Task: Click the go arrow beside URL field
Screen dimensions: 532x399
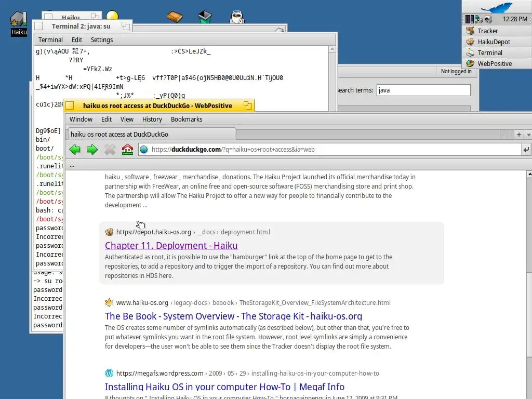Action: click(526, 150)
